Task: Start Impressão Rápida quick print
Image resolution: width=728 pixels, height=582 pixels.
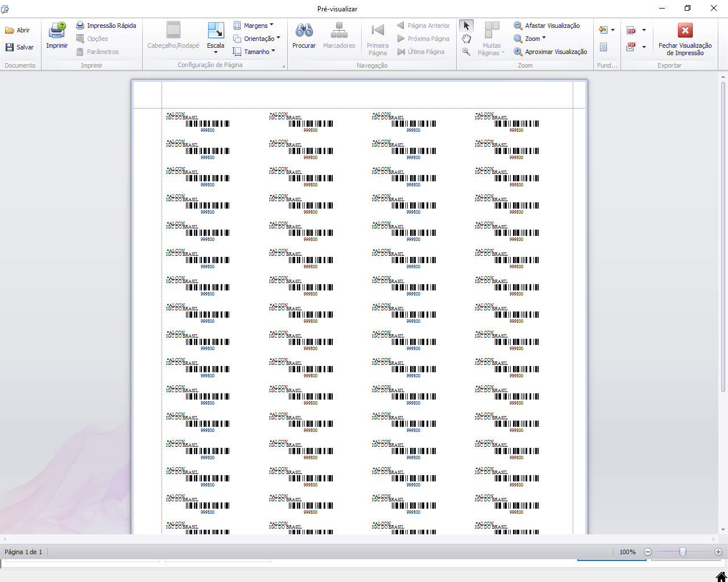Action: click(x=106, y=26)
